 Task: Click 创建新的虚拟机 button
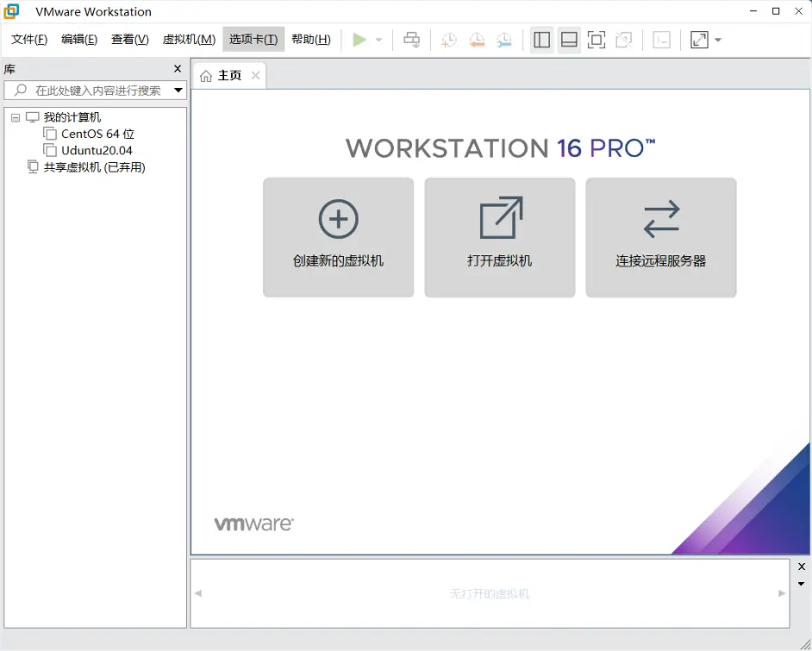tap(338, 237)
